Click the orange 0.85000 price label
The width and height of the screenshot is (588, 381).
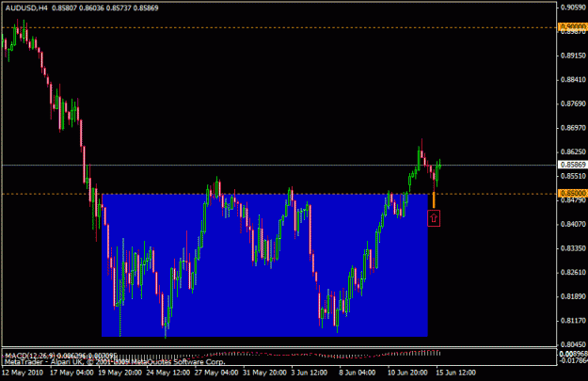tap(573, 193)
